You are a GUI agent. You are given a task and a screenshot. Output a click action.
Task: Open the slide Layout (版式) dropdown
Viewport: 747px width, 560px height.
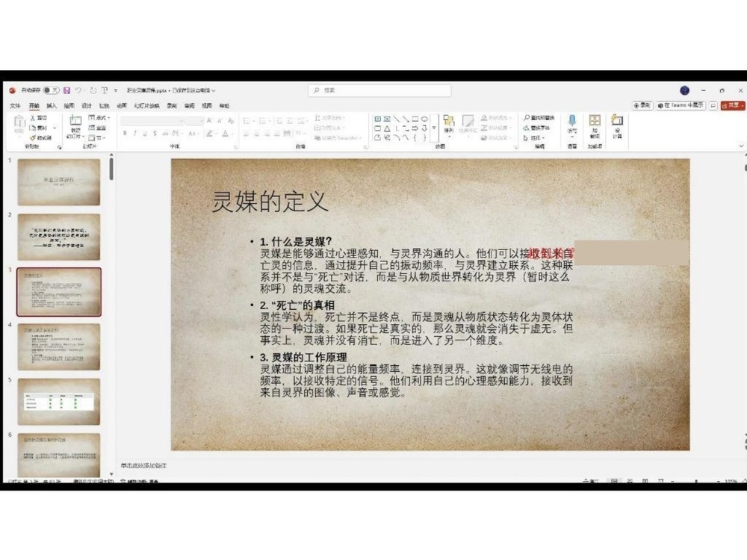99,118
